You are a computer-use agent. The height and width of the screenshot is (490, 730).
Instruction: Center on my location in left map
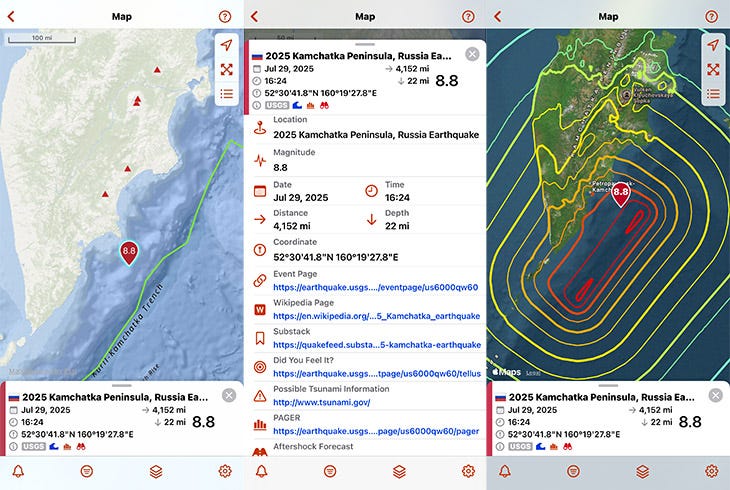click(227, 45)
